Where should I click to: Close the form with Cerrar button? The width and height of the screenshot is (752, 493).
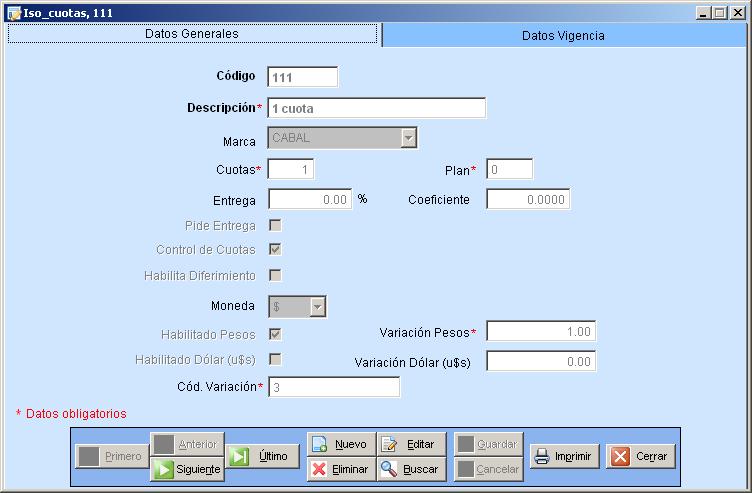pos(641,456)
